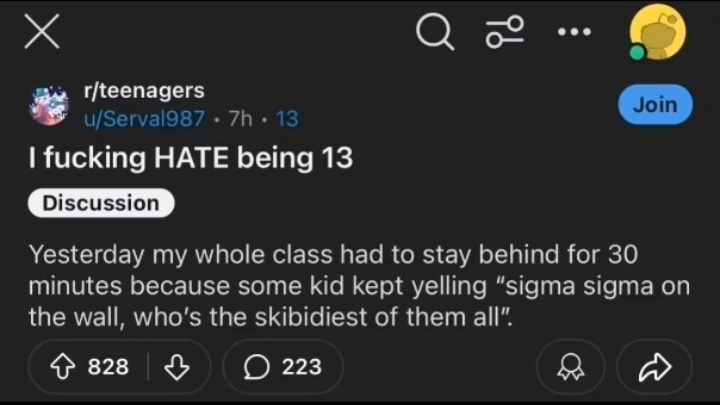Open u/Serval987's user profile
720x405 pixels.
tap(143, 119)
